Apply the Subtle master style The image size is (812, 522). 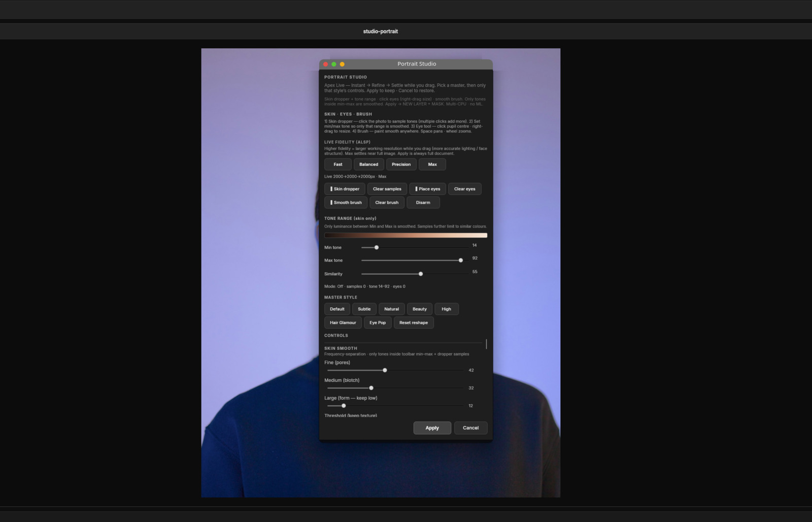click(x=364, y=309)
